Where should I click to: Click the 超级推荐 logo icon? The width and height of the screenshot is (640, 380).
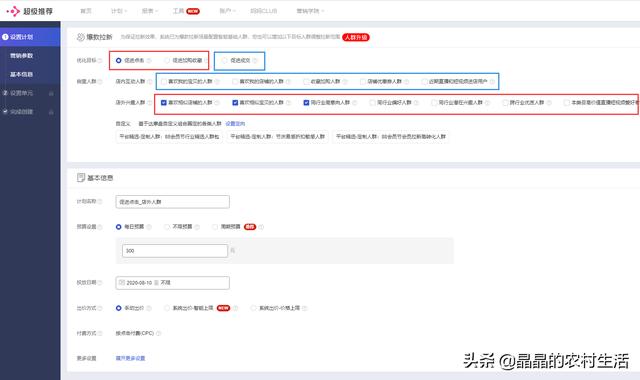point(13,11)
